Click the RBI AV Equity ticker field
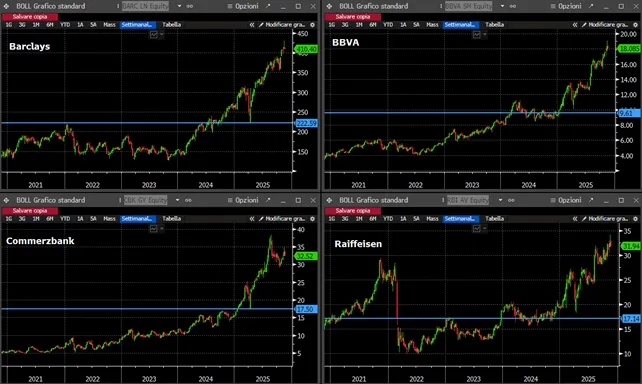This screenshot has width=642, height=384. [x=468, y=200]
